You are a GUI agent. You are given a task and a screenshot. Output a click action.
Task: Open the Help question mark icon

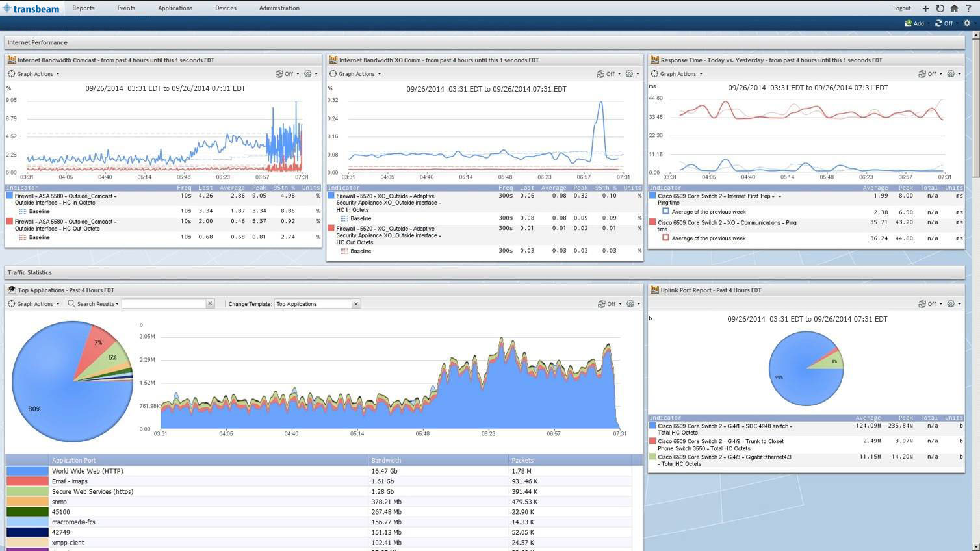(x=968, y=8)
